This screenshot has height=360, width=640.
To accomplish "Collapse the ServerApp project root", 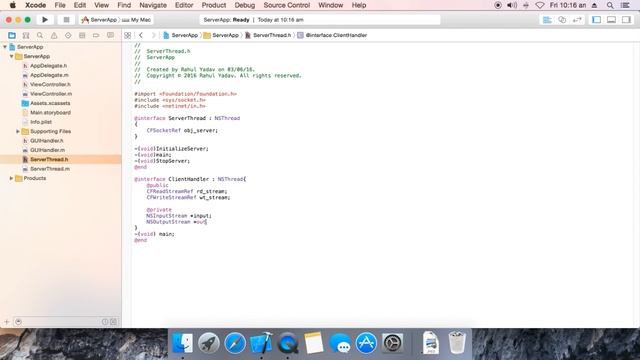I will tap(5, 47).
